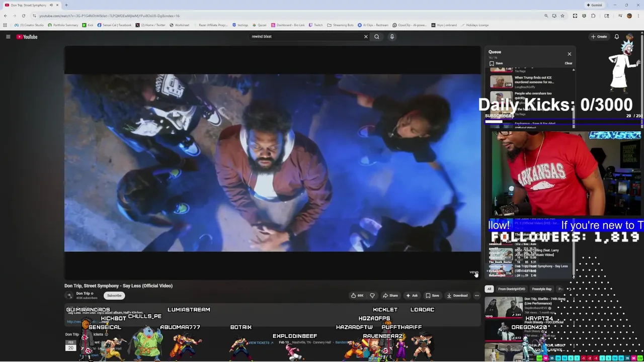Open the Worksheet bookmark
The width and height of the screenshot is (644, 362).
pos(180,25)
